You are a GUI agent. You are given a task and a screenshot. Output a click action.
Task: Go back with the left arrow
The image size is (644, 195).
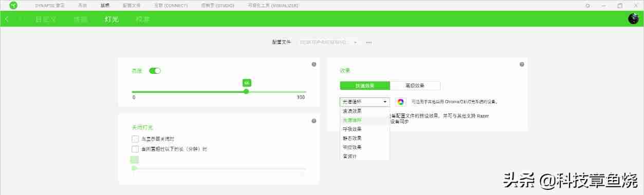click(7, 19)
